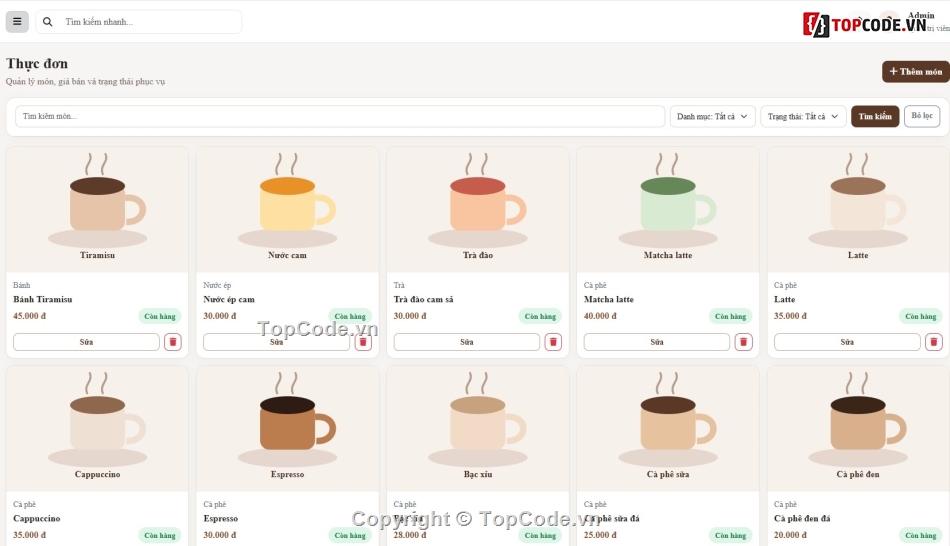The width and height of the screenshot is (950, 546).
Task: Select the 'Bánh Tiramisu' item name
Action: click(42, 299)
